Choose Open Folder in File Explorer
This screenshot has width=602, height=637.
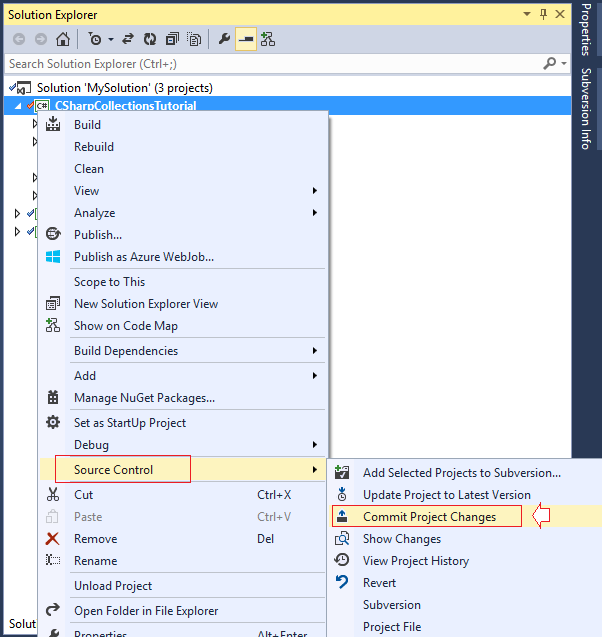[x=184, y=611]
